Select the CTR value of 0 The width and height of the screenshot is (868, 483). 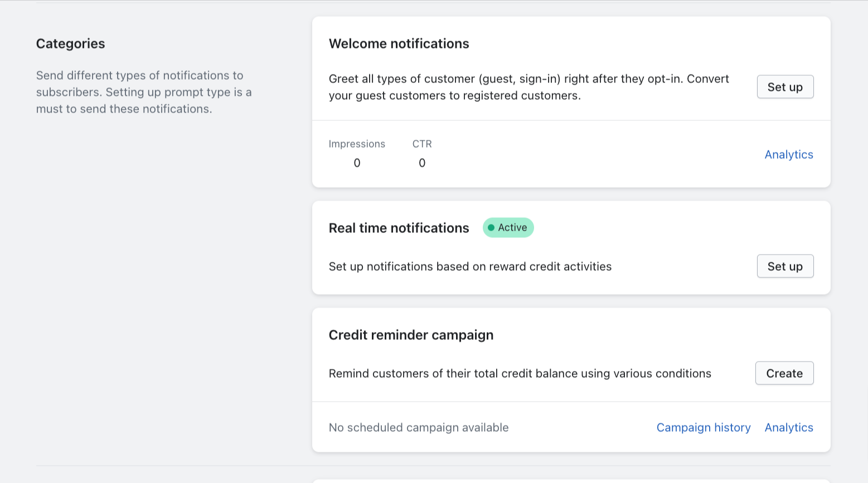[x=422, y=163]
